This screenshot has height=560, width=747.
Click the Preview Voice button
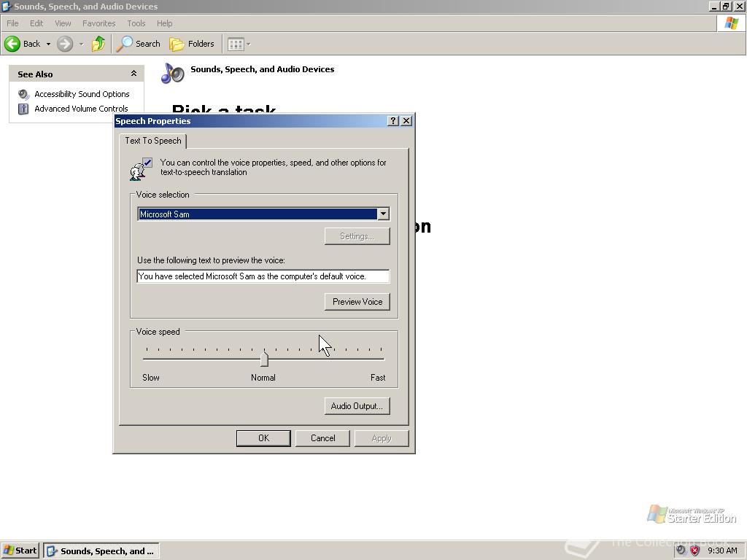[x=357, y=301]
